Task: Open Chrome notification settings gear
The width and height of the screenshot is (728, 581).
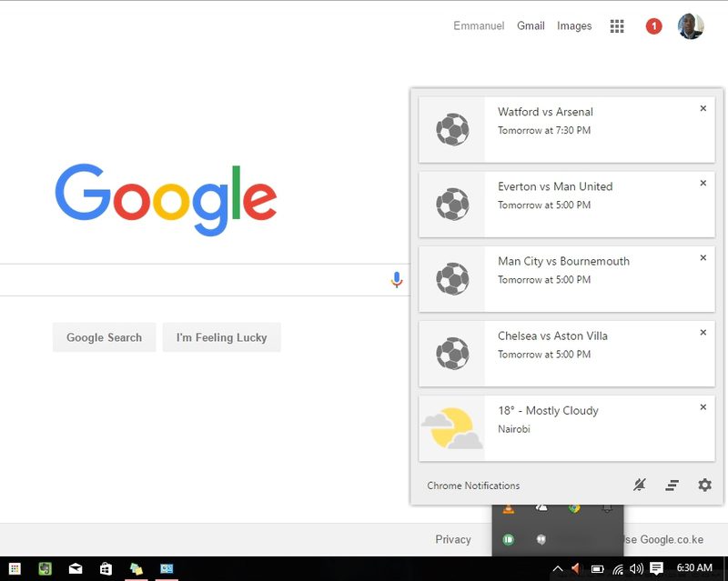Action: 704,485
